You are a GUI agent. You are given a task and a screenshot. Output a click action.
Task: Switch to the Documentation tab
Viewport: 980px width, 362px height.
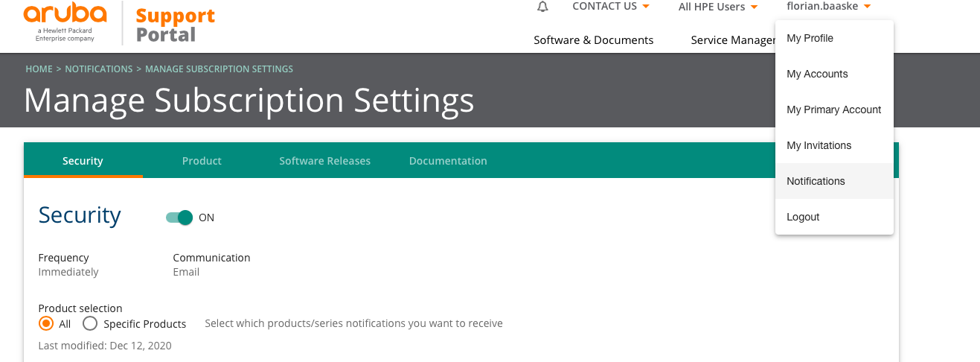click(448, 161)
